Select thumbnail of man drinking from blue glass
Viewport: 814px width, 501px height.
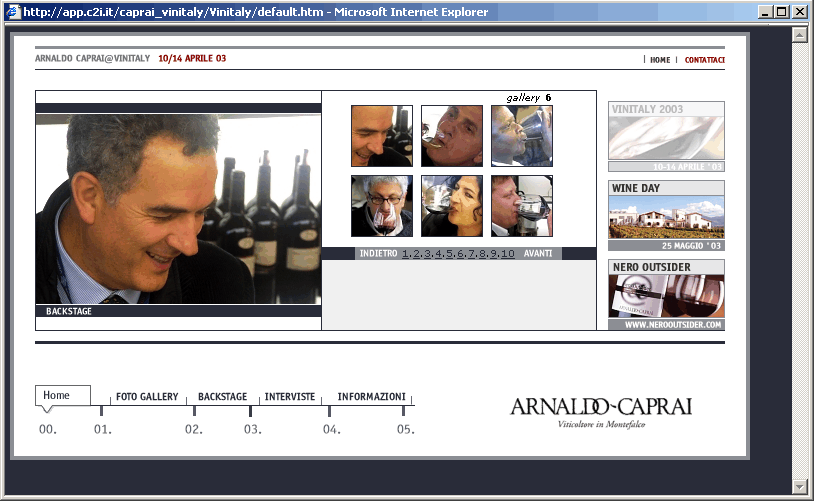pos(522,136)
